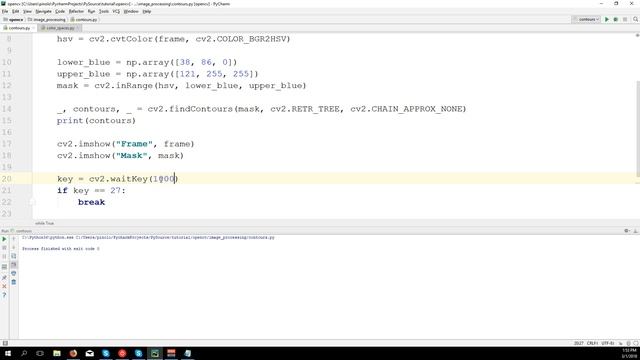Viewport: 640px width, 360px height.
Task: Clear console output with trash icon
Action: point(13,282)
